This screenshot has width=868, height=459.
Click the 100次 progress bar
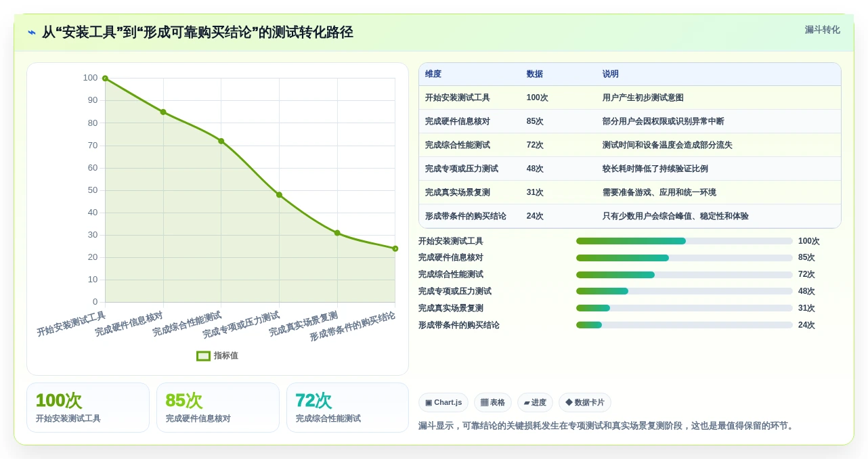(685, 241)
